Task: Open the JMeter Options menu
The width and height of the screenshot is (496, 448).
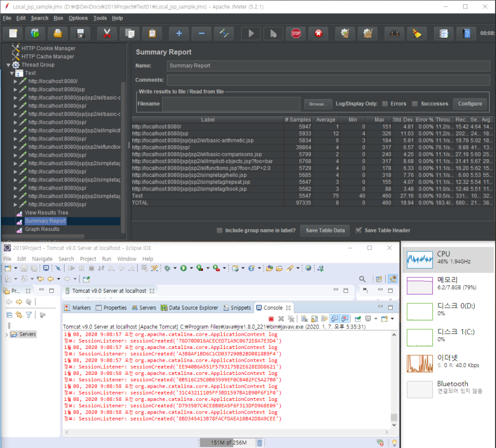Action: coord(78,18)
